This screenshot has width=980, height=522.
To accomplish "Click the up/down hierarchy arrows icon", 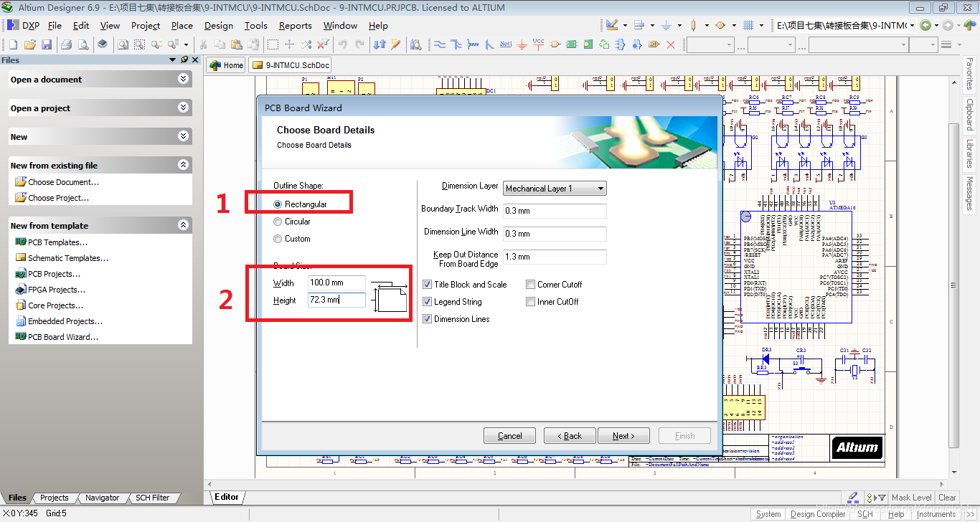I will click(380, 44).
